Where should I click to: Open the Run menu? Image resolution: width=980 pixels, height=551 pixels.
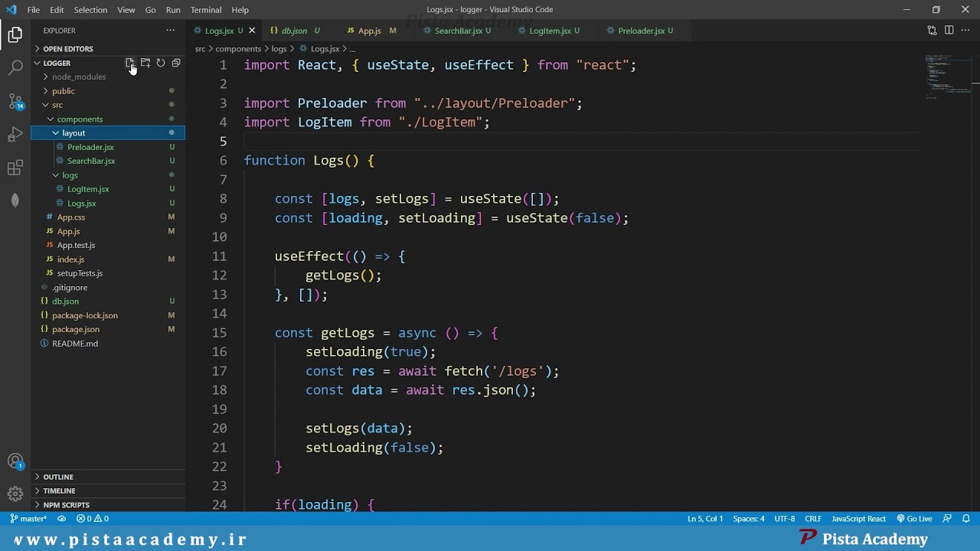173,10
